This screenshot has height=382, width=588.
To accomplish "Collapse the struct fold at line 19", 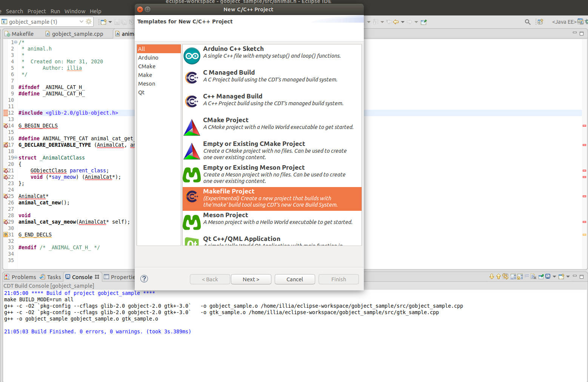I will click(x=15, y=157).
